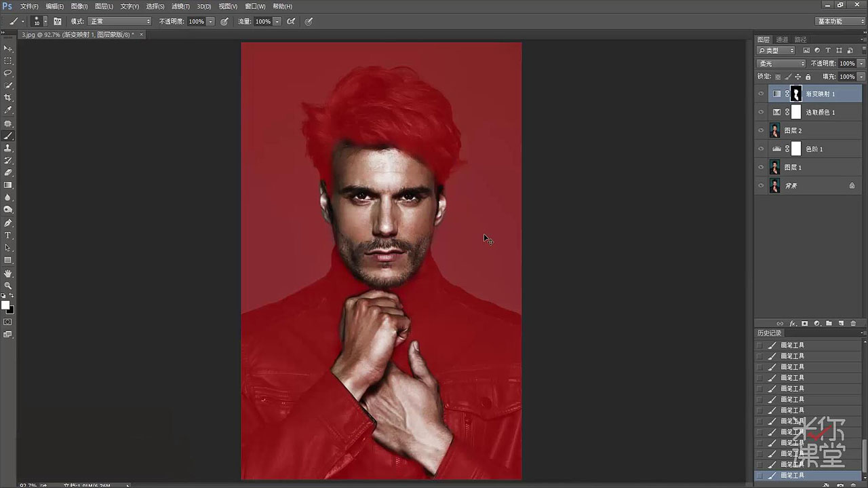The height and width of the screenshot is (488, 868).
Task: Select the History Brush tool
Action: coord(8,160)
